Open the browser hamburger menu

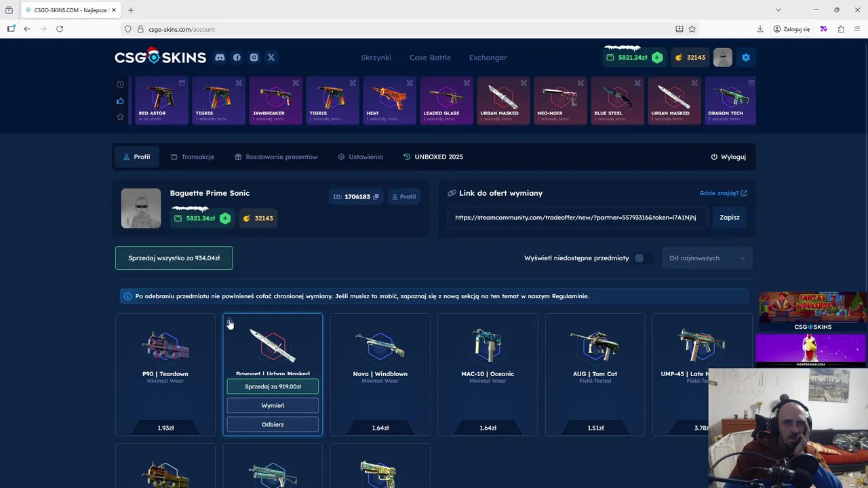[857, 29]
